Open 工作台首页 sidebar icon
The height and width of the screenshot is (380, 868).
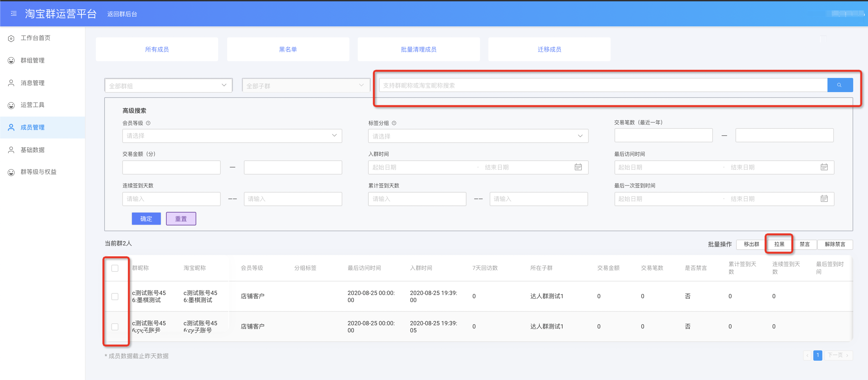pyautogui.click(x=11, y=38)
